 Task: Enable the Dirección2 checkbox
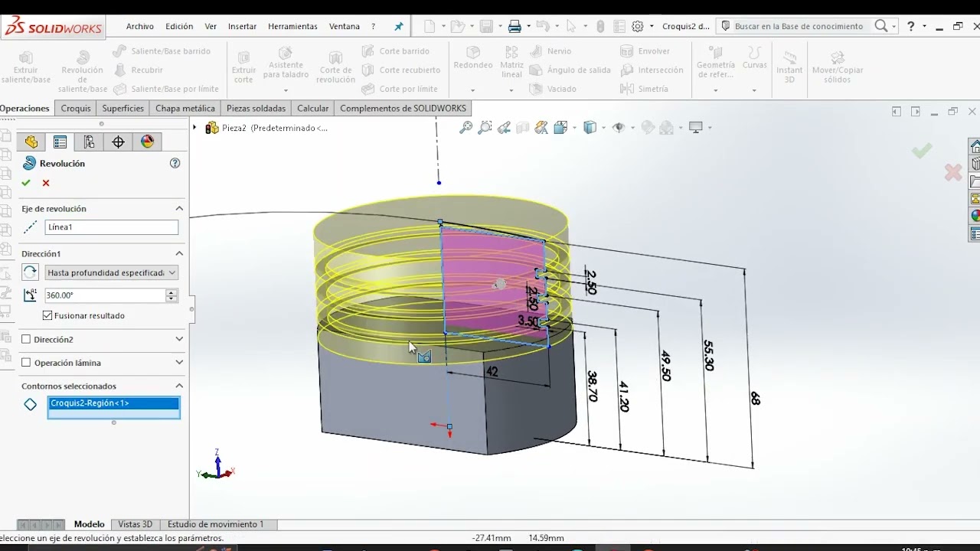point(26,339)
